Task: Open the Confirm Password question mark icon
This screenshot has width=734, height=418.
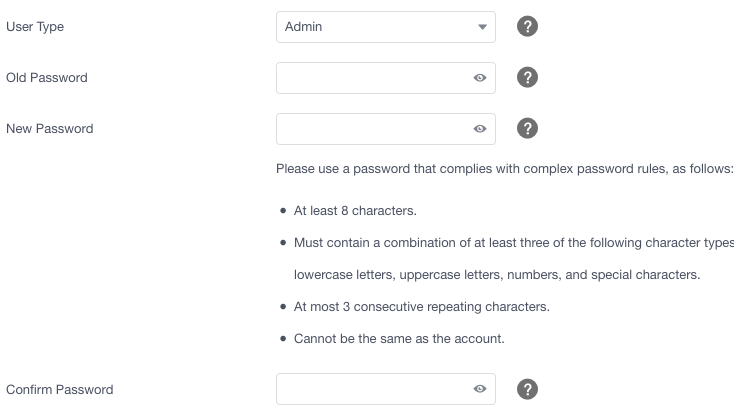Action: [527, 389]
